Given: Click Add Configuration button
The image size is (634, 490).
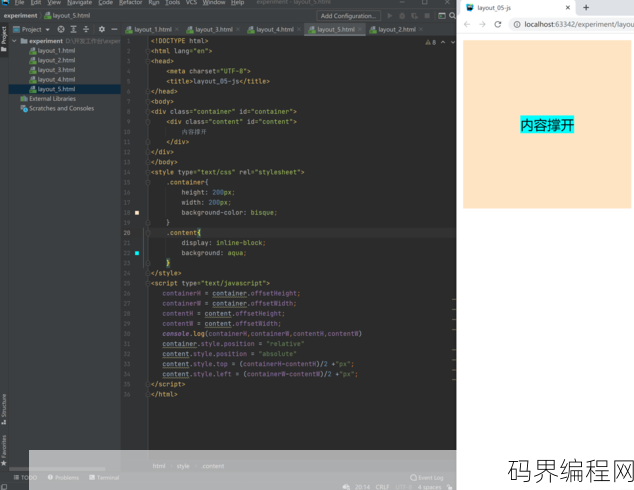Looking at the screenshot, I should (348, 16).
